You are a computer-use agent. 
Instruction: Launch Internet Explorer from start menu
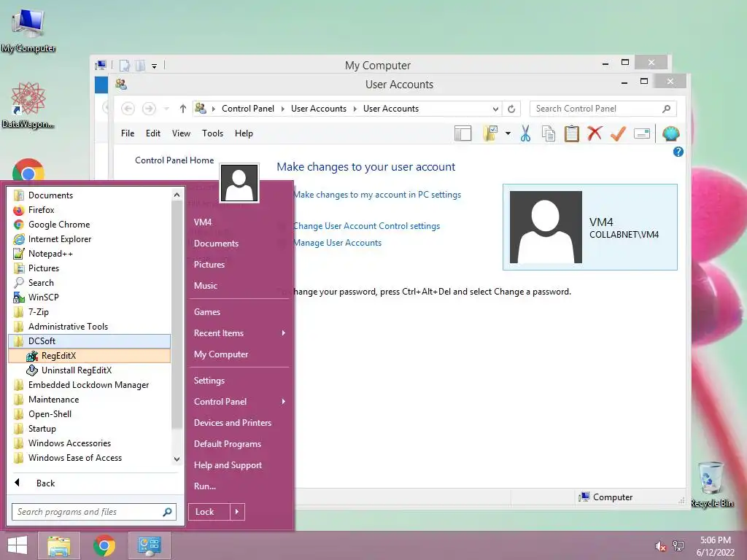click(90, 239)
